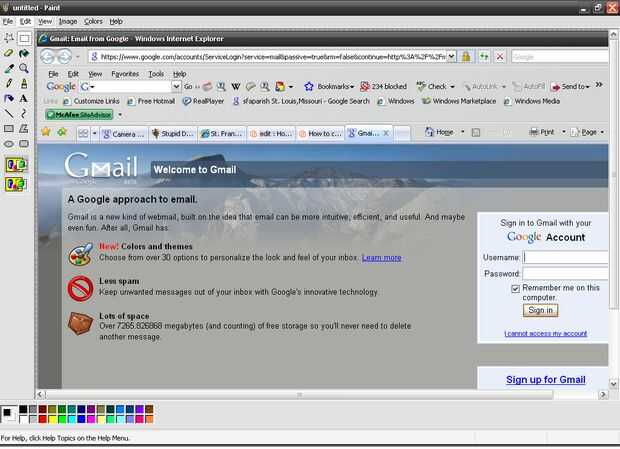Image resolution: width=620 pixels, height=449 pixels.
Task: Select the rectangular Select tool in Paint
Action: tap(24, 38)
